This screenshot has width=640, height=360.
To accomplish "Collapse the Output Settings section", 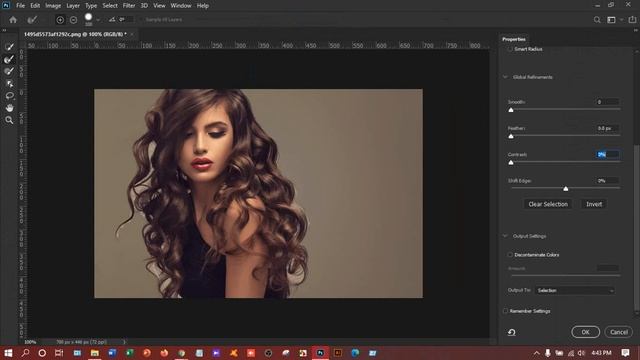I will (x=505, y=236).
